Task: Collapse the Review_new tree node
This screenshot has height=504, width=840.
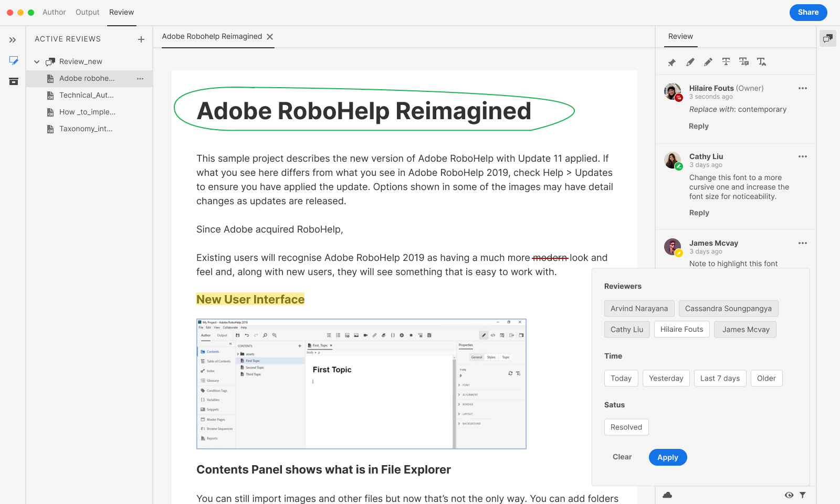Action: [37, 62]
